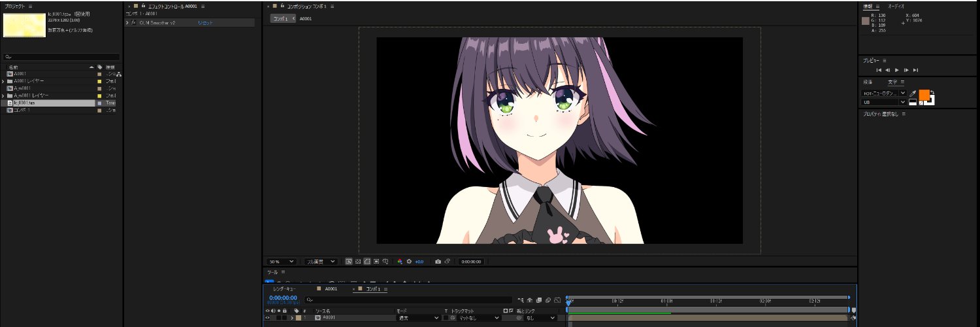Click the A0001 breadcrumb in viewer

tap(306, 19)
